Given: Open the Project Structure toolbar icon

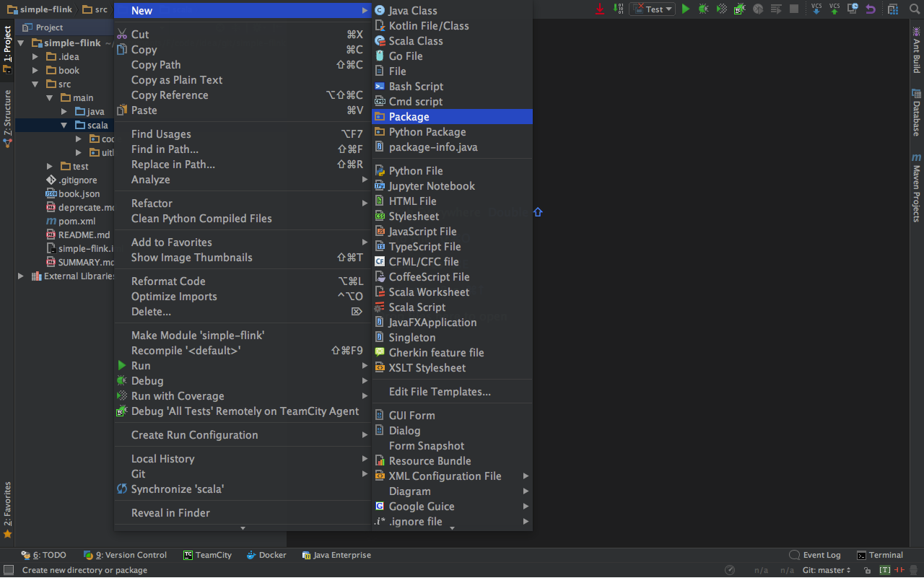Looking at the screenshot, I should [x=893, y=9].
